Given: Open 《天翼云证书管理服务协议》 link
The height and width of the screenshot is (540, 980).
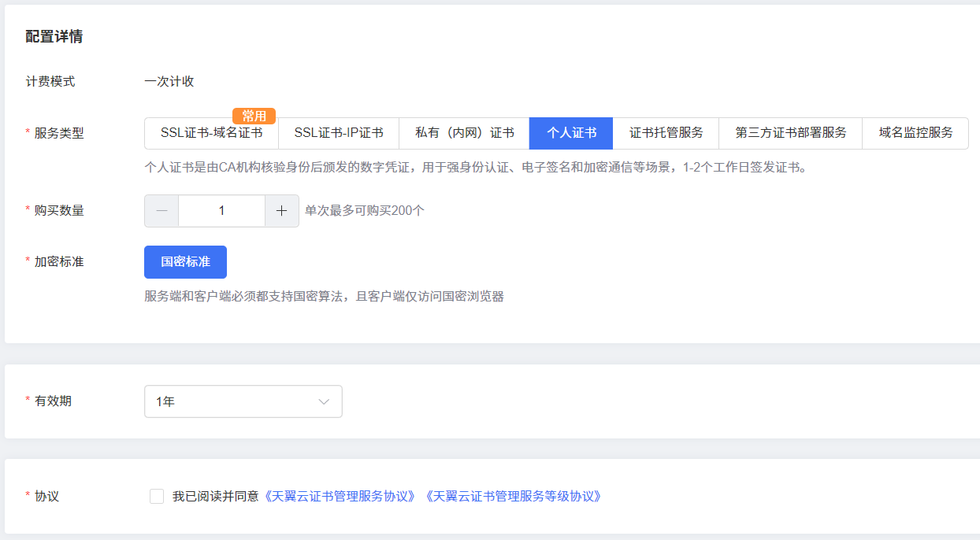Looking at the screenshot, I should tap(340, 496).
